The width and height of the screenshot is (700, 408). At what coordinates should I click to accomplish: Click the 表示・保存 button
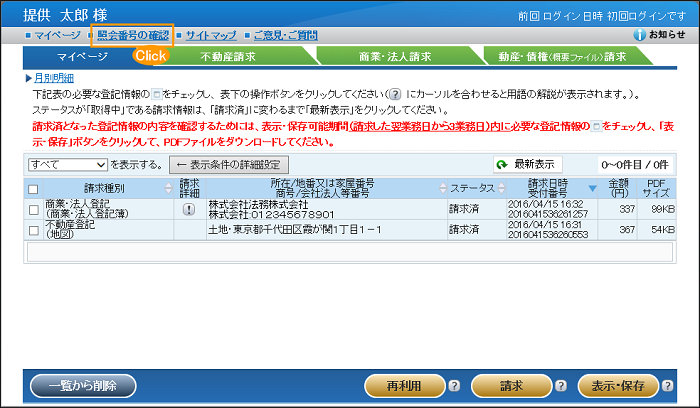tap(618, 386)
